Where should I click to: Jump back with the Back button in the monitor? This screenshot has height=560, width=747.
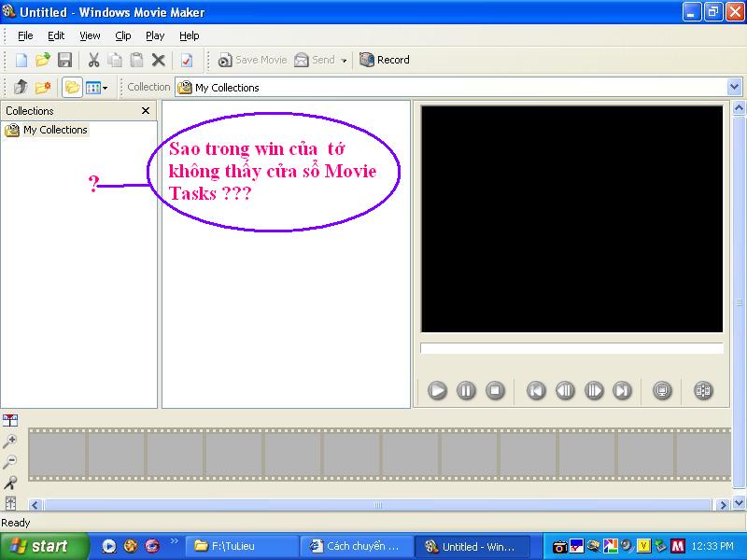[x=536, y=390]
